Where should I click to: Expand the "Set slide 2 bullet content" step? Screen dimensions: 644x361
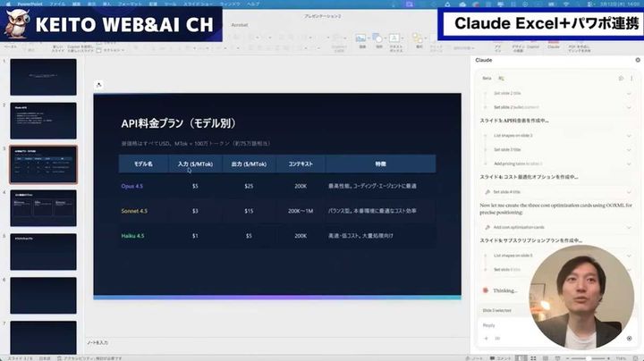pos(557,107)
